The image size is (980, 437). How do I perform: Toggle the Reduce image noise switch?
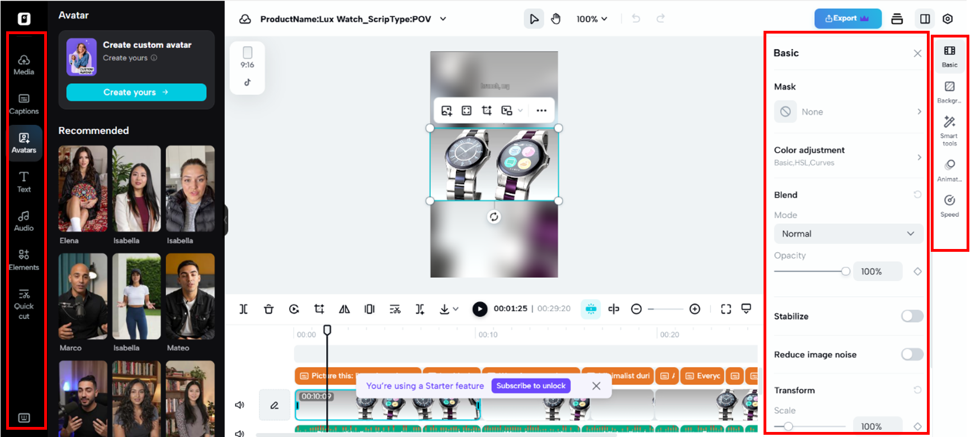point(912,354)
